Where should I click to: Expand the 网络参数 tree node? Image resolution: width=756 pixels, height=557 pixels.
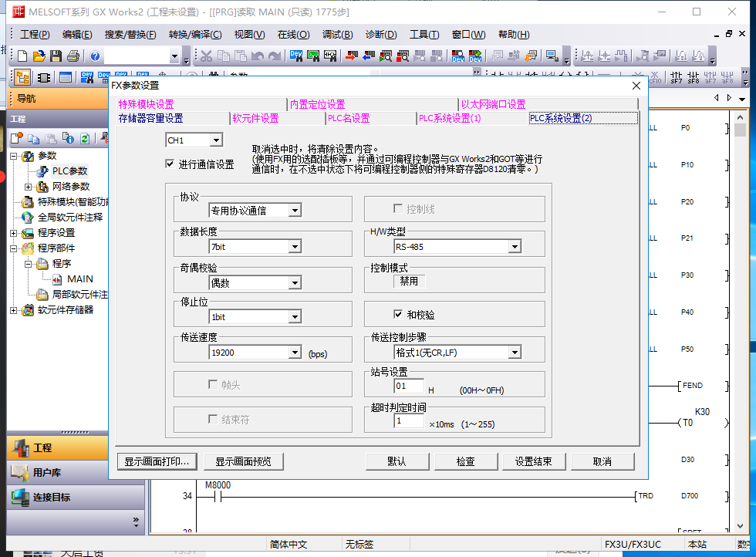(28, 187)
